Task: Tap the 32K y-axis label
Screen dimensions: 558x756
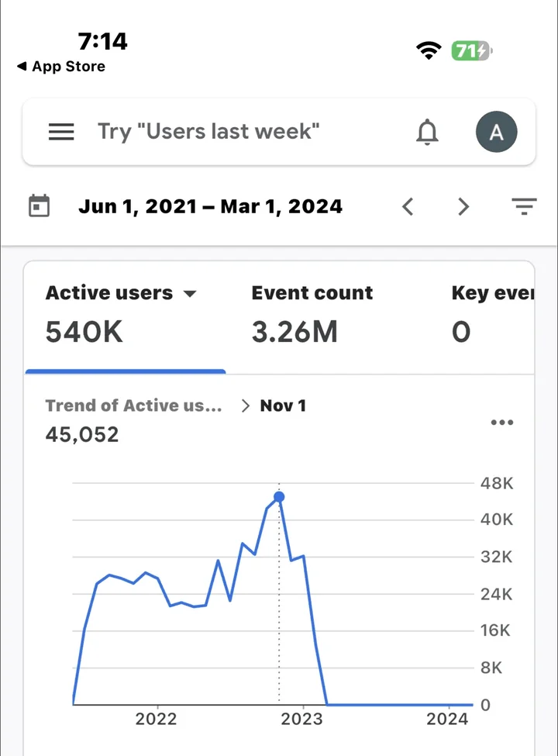Action: pos(496,557)
